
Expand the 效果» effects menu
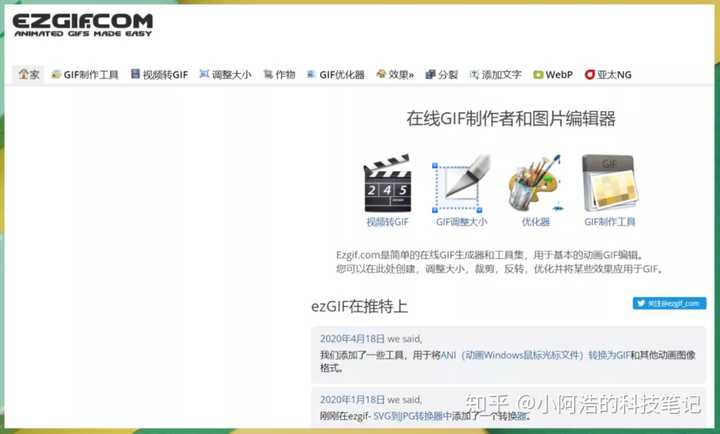(x=395, y=74)
